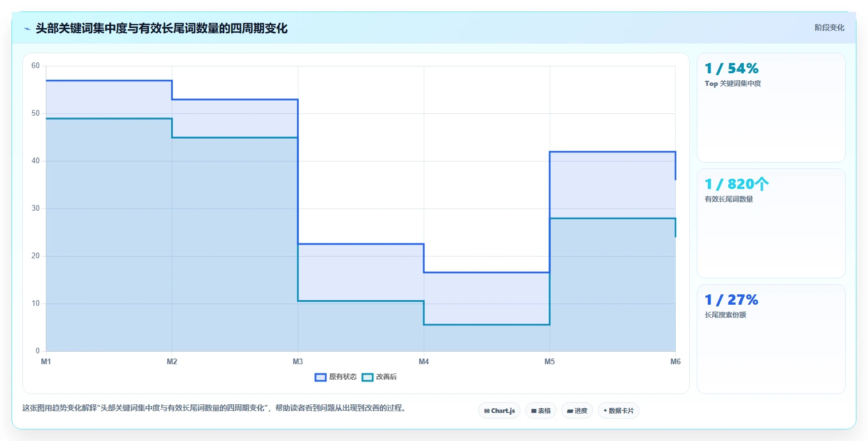This screenshot has width=868, height=441.
Task: Click the 50 y-axis value
Action: [35, 113]
